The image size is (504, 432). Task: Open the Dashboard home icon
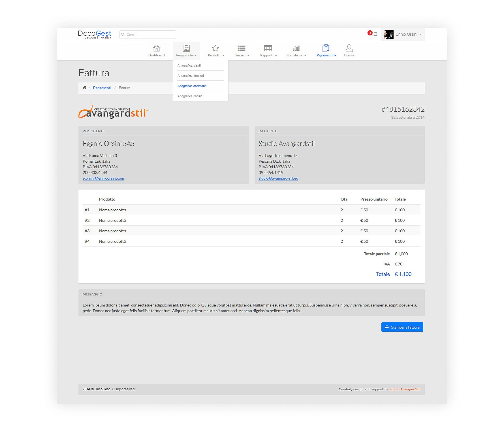pos(156,48)
